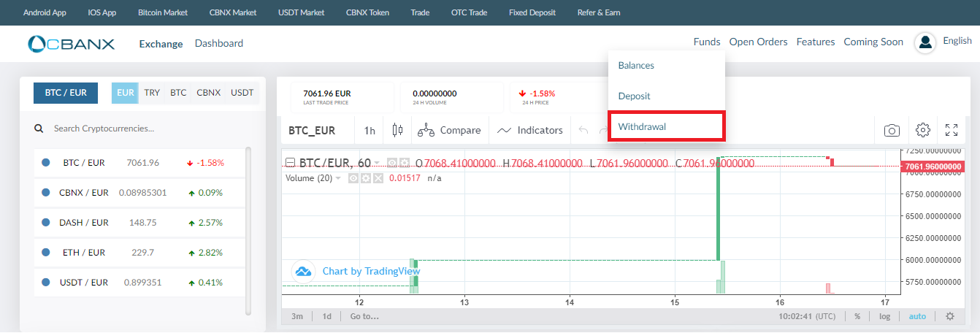This screenshot has width=980, height=333.
Task: Click the blue dot beside ETH / EUR
Action: click(45, 252)
